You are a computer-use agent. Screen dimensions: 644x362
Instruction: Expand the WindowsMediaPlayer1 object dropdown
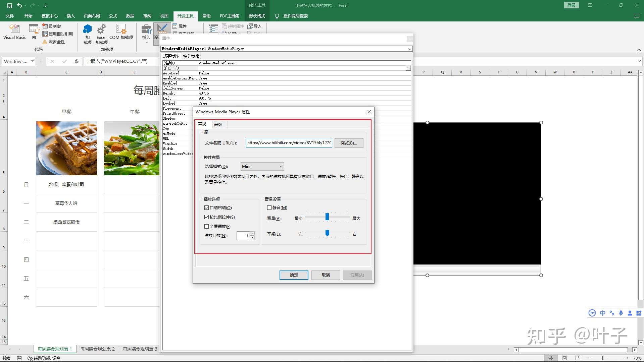pyautogui.click(x=409, y=49)
